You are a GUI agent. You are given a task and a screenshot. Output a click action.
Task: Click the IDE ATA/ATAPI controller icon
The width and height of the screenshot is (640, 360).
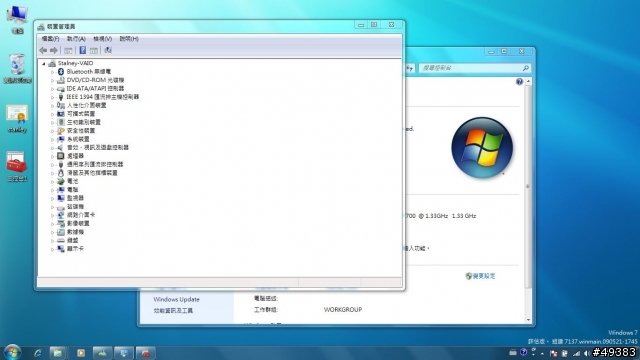click(x=61, y=89)
